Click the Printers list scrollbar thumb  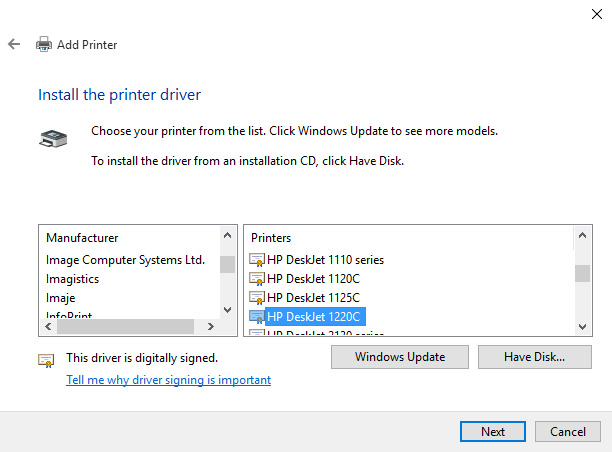[582, 273]
